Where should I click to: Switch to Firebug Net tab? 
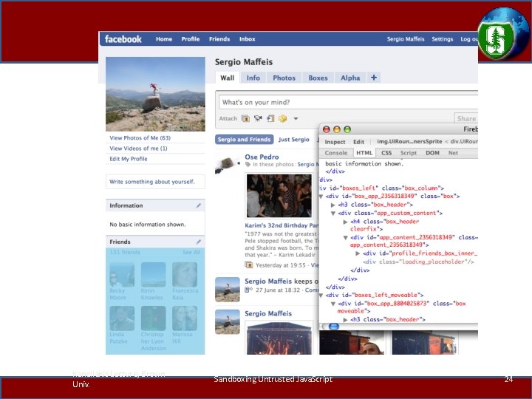[x=453, y=153]
